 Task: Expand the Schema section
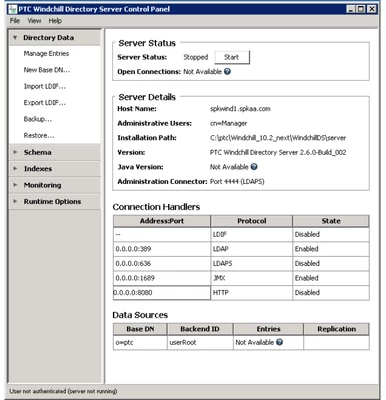15,152
